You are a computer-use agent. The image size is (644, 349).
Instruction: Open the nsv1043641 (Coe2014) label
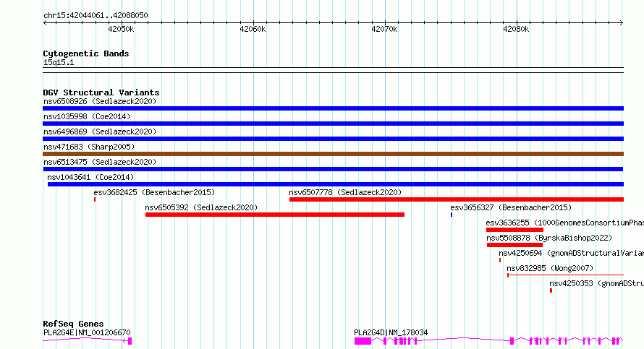[90, 177]
